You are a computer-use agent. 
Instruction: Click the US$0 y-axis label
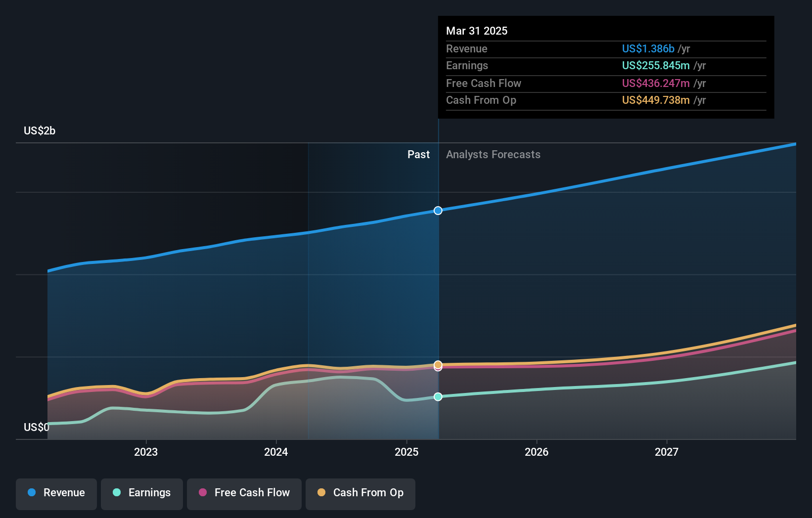click(x=37, y=427)
